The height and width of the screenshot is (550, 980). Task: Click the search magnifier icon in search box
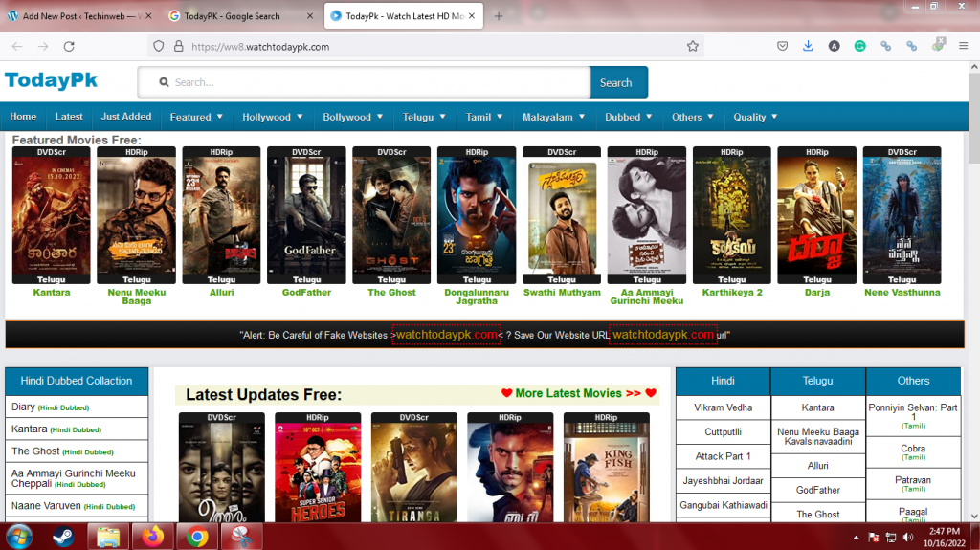[164, 82]
